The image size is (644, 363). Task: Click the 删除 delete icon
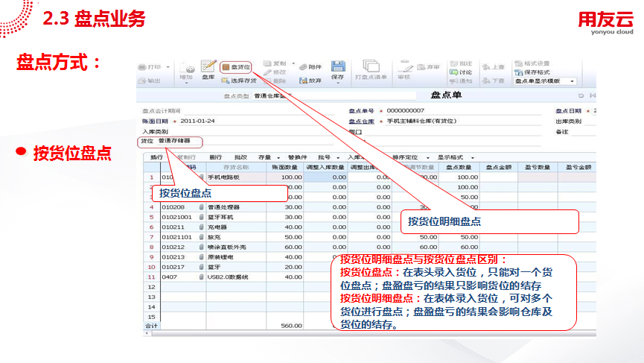tap(267, 81)
